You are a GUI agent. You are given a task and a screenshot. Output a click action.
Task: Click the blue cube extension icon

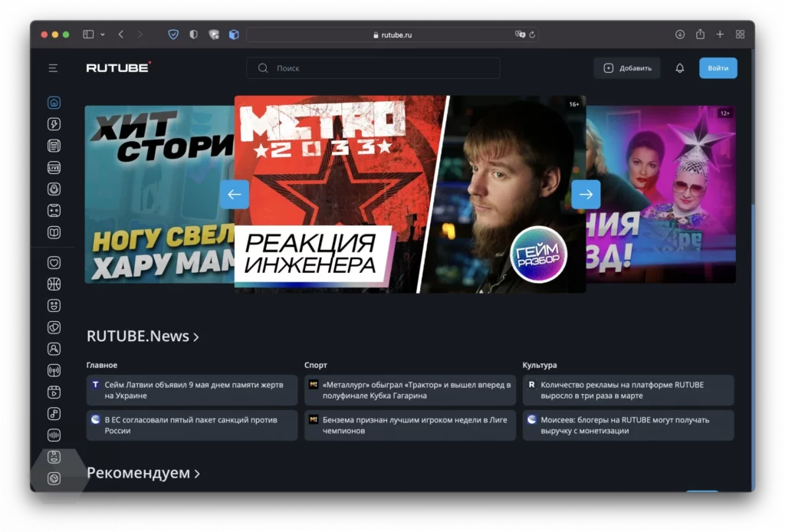(x=234, y=34)
